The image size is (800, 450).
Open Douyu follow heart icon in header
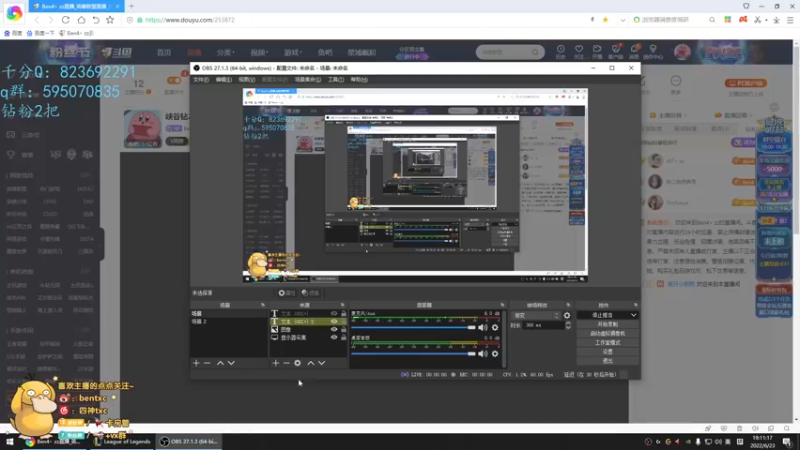[x=579, y=51]
